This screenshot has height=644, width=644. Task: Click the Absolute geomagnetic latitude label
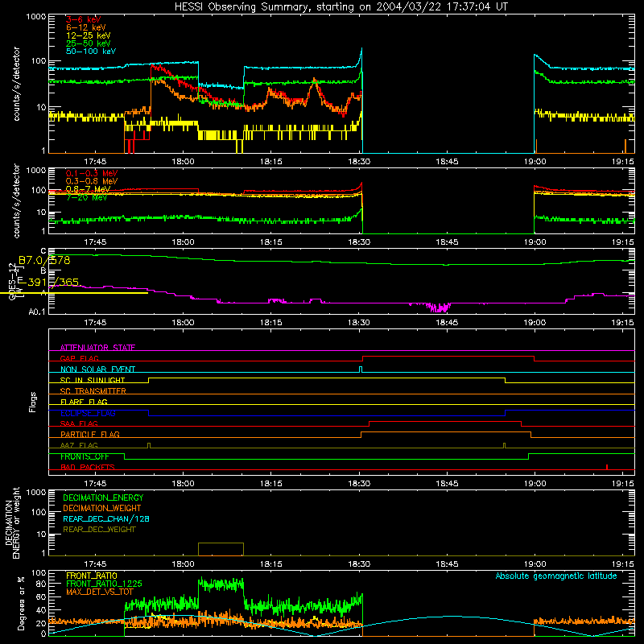[556, 576]
